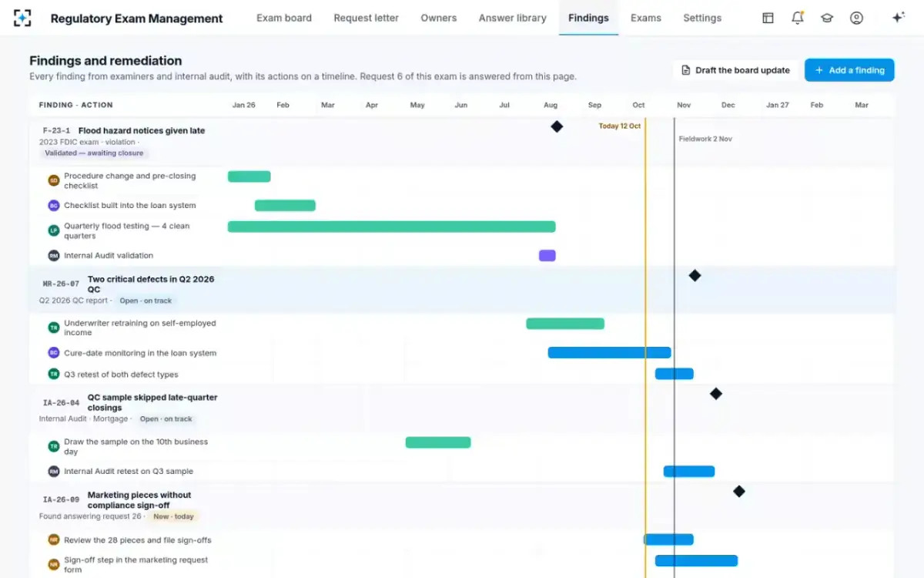Click the New · today status badge
The image size is (924, 578).
point(173,517)
